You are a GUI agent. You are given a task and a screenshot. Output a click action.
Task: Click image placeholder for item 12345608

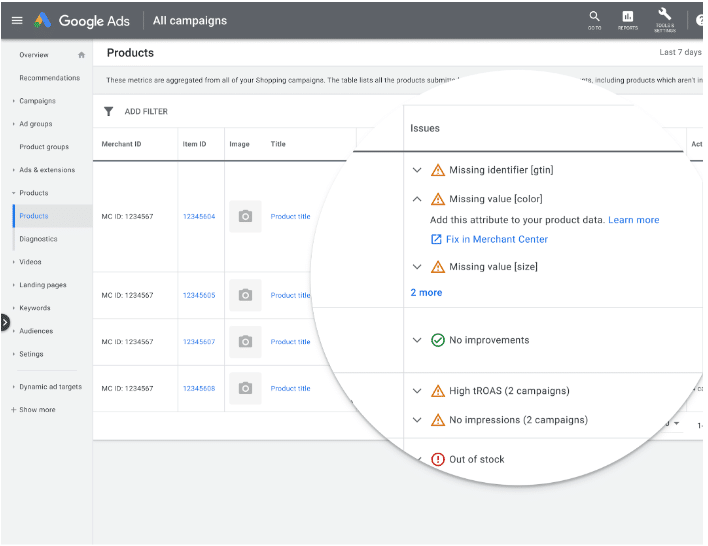245,388
